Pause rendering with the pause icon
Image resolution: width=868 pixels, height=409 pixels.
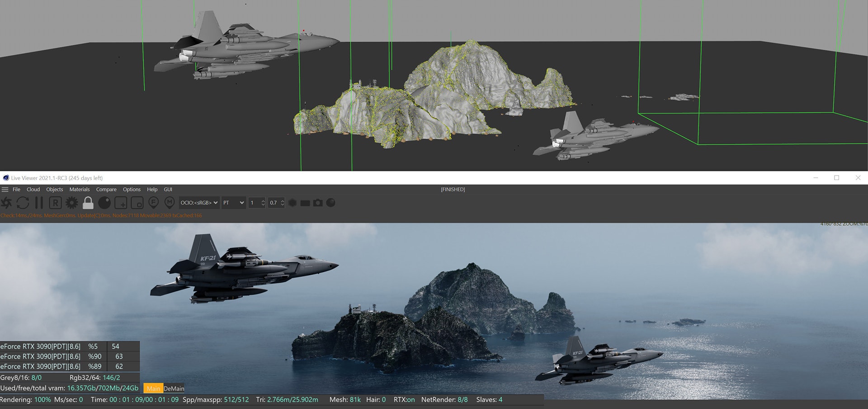tap(39, 203)
